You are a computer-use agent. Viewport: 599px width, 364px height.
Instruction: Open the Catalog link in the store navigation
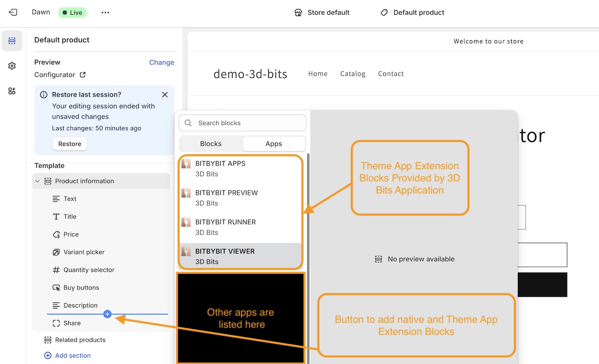(353, 74)
